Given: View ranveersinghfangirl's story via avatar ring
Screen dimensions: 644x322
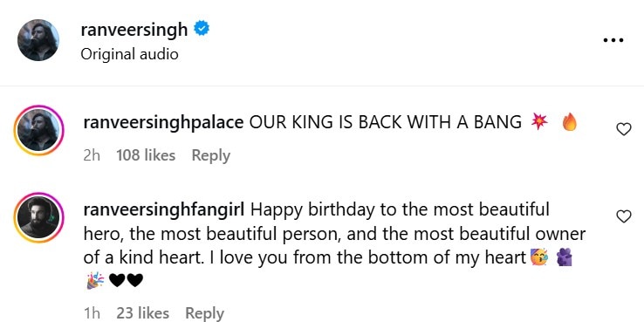Looking at the screenshot, I should (38, 217).
